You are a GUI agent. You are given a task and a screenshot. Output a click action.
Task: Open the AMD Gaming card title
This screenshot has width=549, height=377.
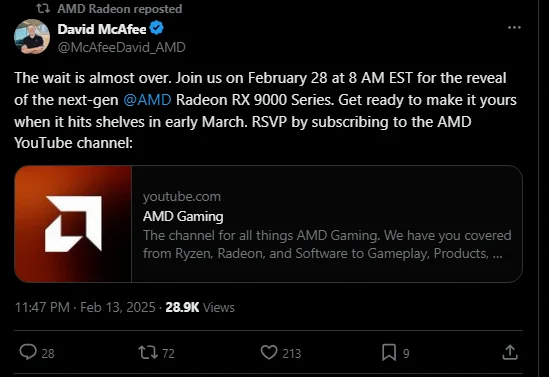pyautogui.click(x=183, y=216)
